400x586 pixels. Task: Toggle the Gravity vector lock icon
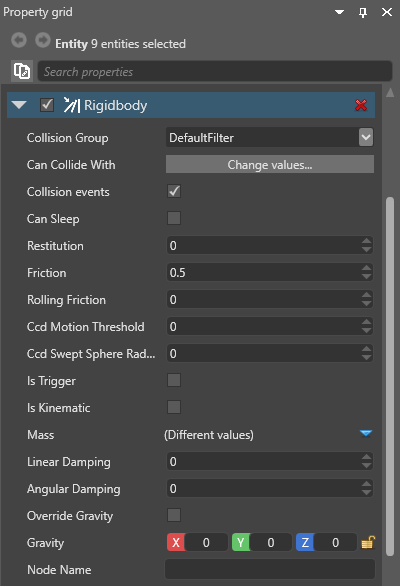pos(368,542)
